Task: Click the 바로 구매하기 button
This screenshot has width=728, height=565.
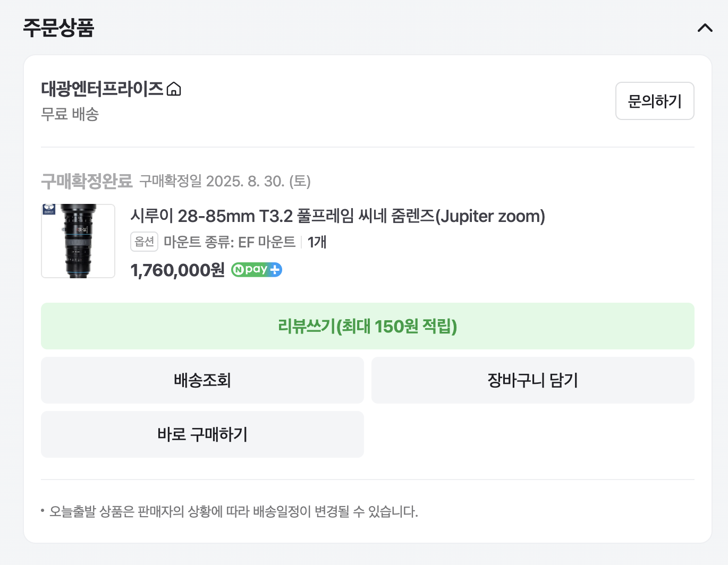Action: click(x=202, y=434)
